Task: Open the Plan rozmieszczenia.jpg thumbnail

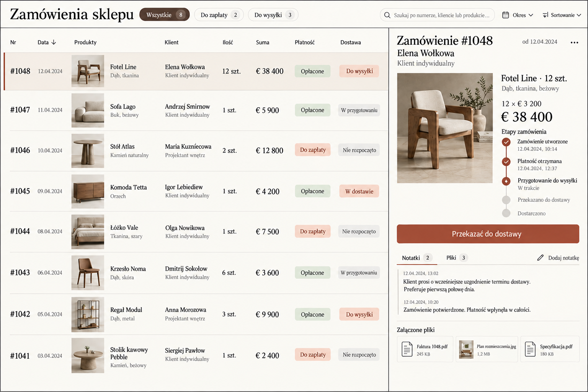Action: (x=466, y=349)
